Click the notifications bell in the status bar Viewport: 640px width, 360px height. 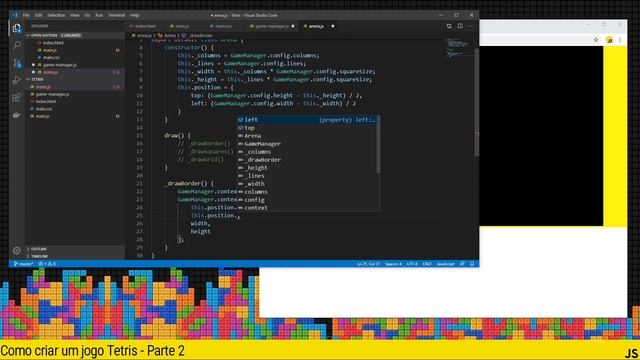[472, 264]
